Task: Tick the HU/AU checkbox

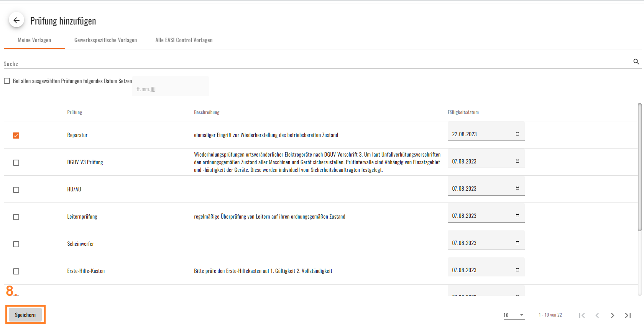Action: click(16, 190)
